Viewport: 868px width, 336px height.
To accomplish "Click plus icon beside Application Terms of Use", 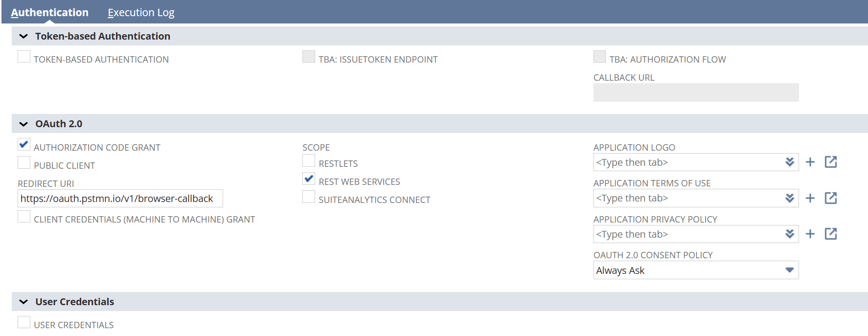I will (x=810, y=198).
